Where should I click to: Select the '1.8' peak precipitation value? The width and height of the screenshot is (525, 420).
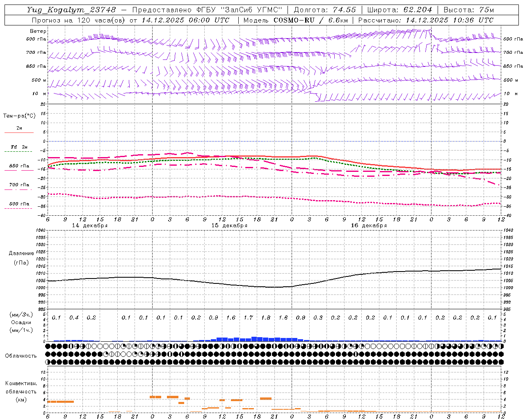point(266,317)
